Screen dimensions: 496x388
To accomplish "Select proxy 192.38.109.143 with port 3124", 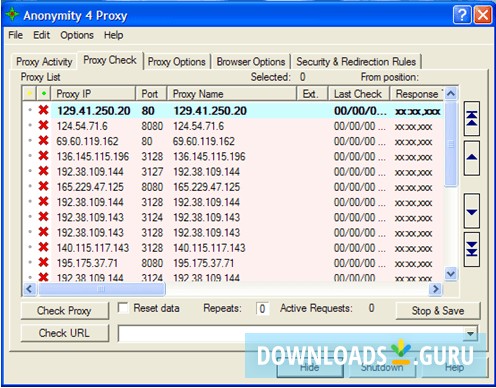I will (233, 217).
